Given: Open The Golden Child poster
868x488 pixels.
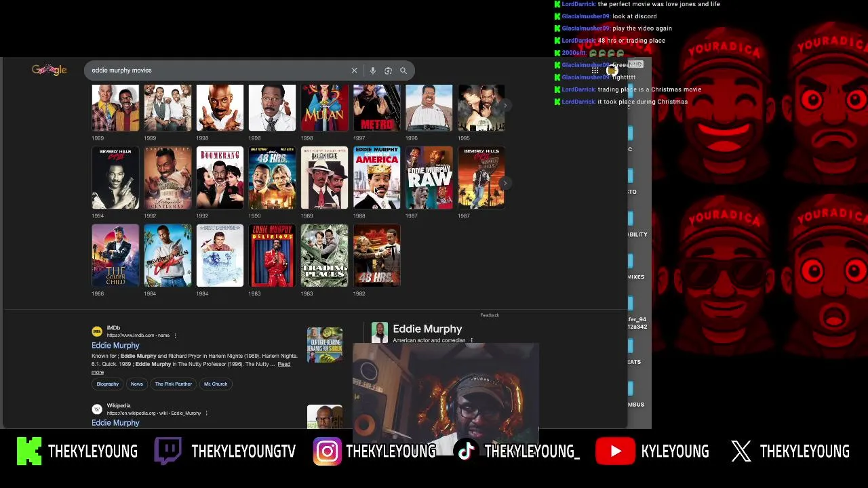Looking at the screenshot, I should pyautogui.click(x=115, y=256).
